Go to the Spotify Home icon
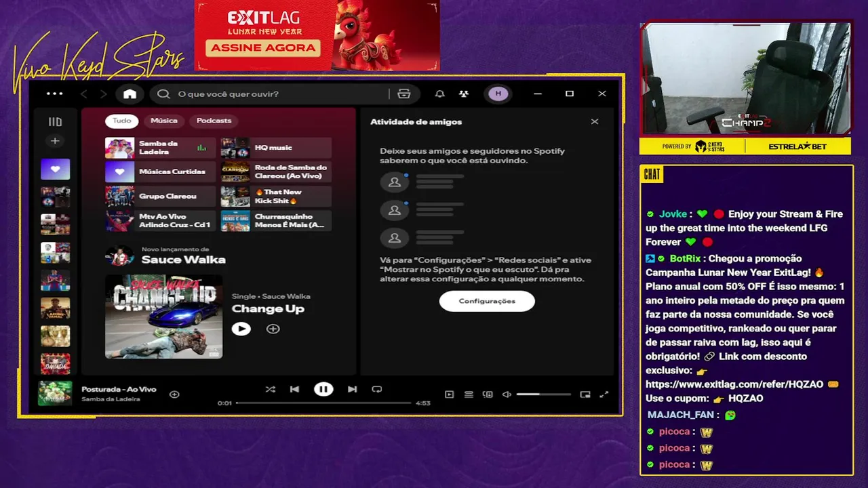The width and height of the screenshot is (868, 488). (130, 94)
